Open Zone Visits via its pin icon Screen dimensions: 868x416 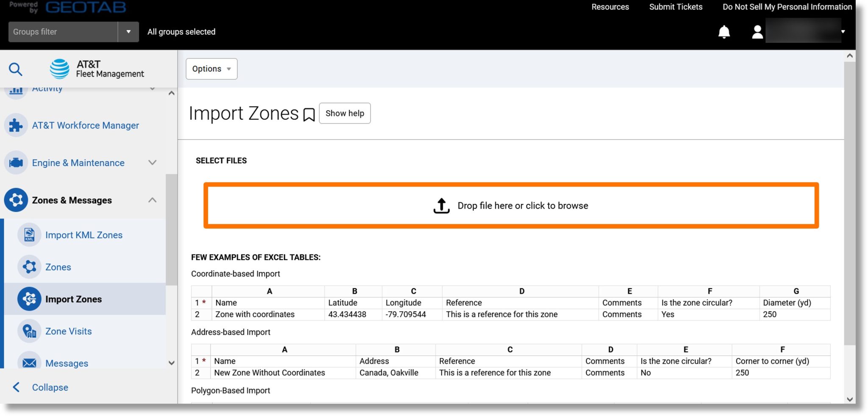(x=29, y=331)
